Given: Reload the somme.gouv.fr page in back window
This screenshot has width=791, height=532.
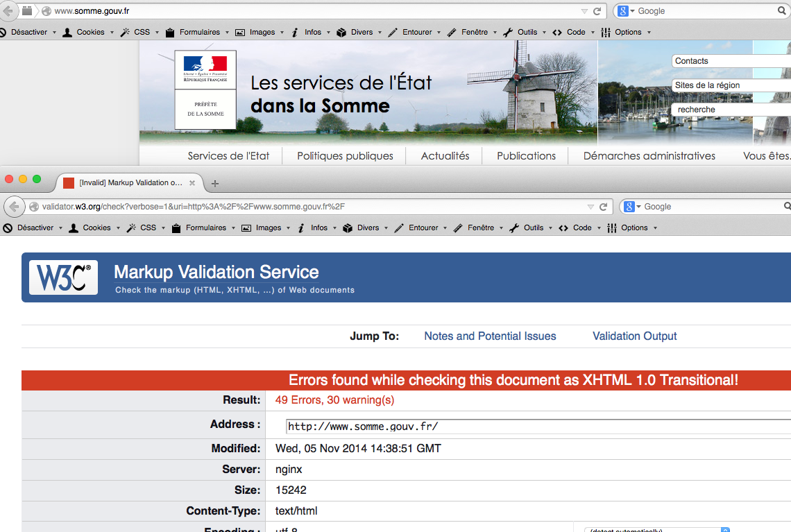Looking at the screenshot, I should point(597,11).
